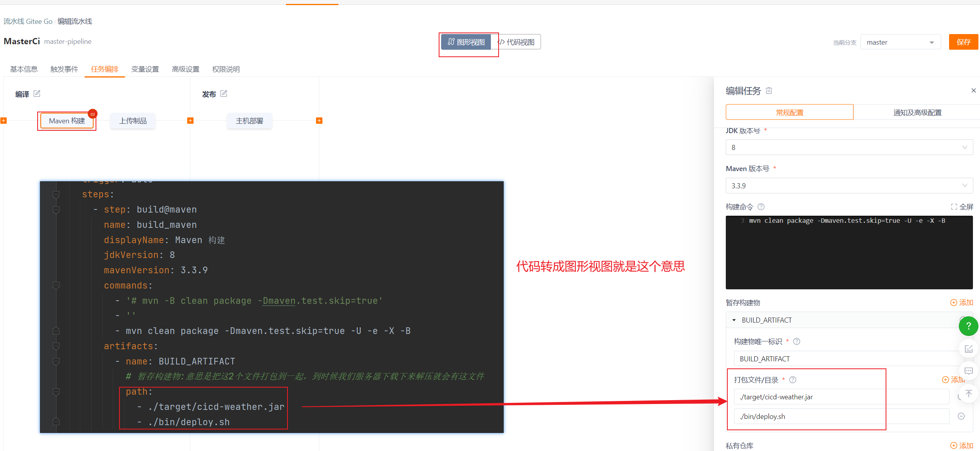
Task: Open the floating comment chat icon
Action: pyautogui.click(x=969, y=371)
